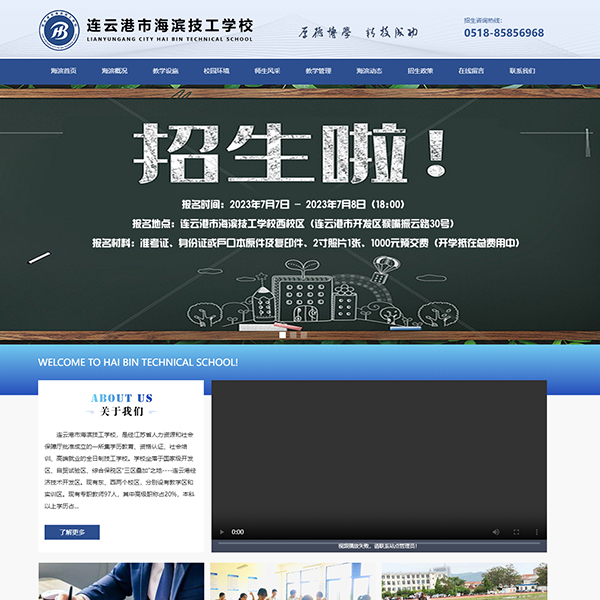Screen dimensions: 600x600
Task: Click the 报名时间 registration time line on banner
Action: [x=293, y=204]
